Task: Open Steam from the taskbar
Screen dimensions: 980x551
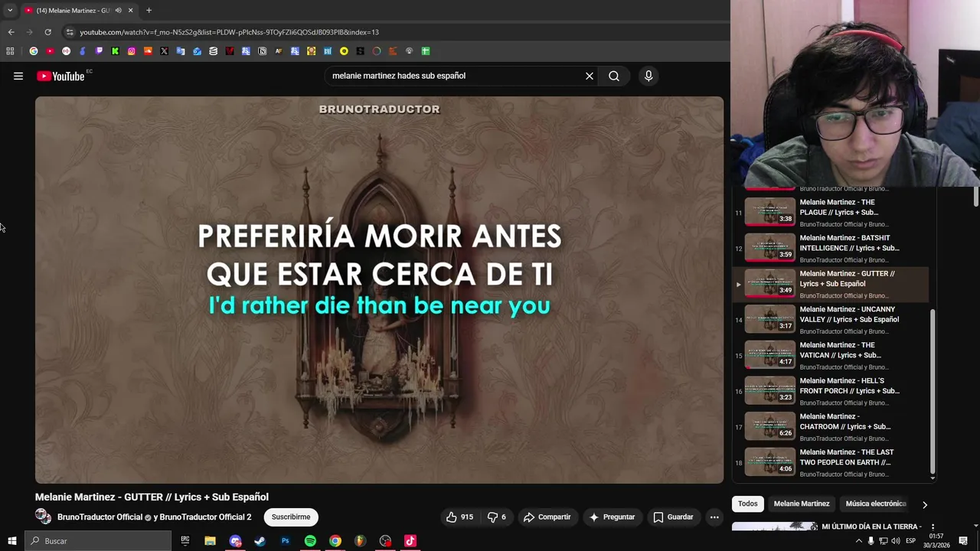Action: click(260, 541)
